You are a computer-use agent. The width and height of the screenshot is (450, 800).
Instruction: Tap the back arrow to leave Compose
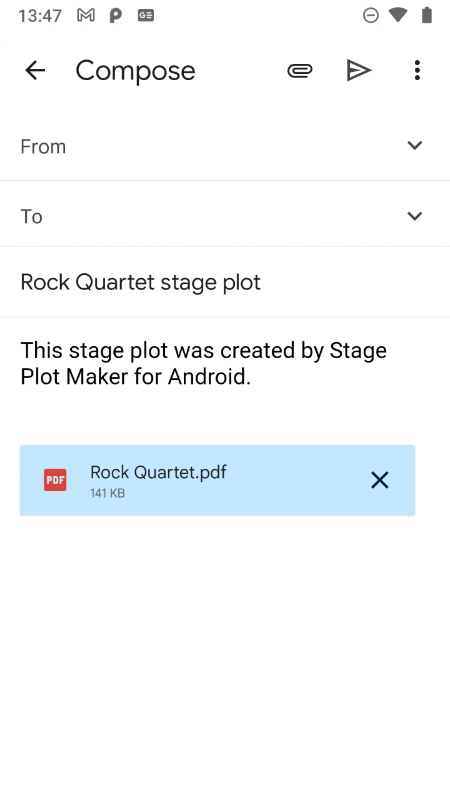point(35,70)
